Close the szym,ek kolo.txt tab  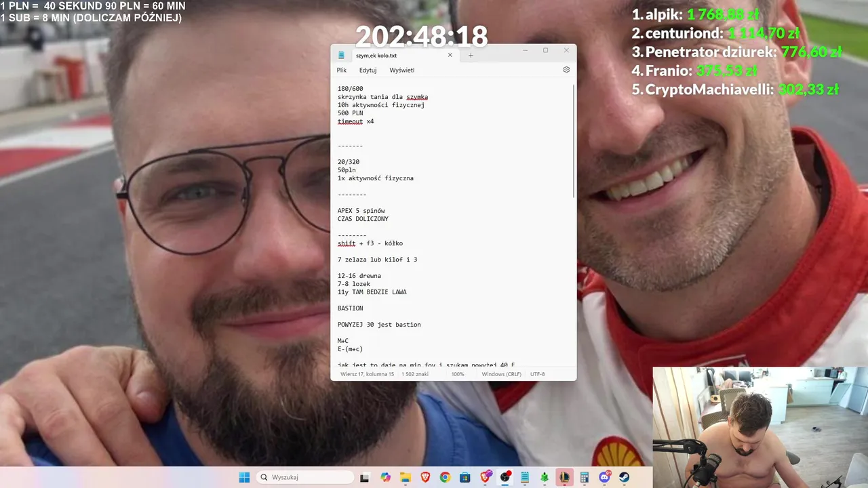pos(450,55)
